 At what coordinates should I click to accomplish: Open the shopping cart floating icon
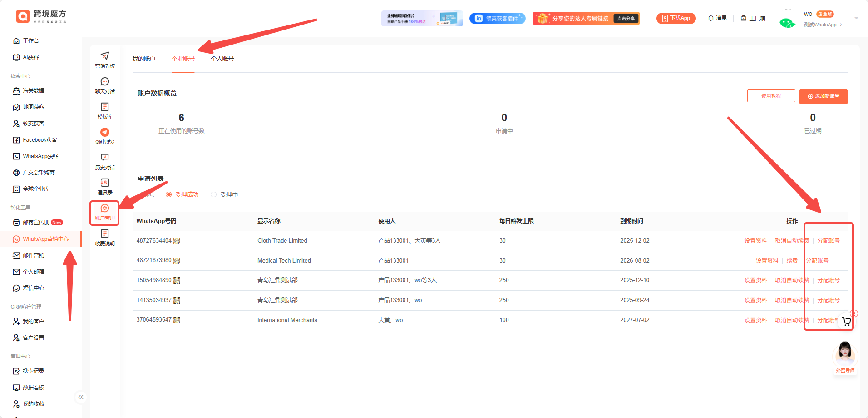coord(847,322)
